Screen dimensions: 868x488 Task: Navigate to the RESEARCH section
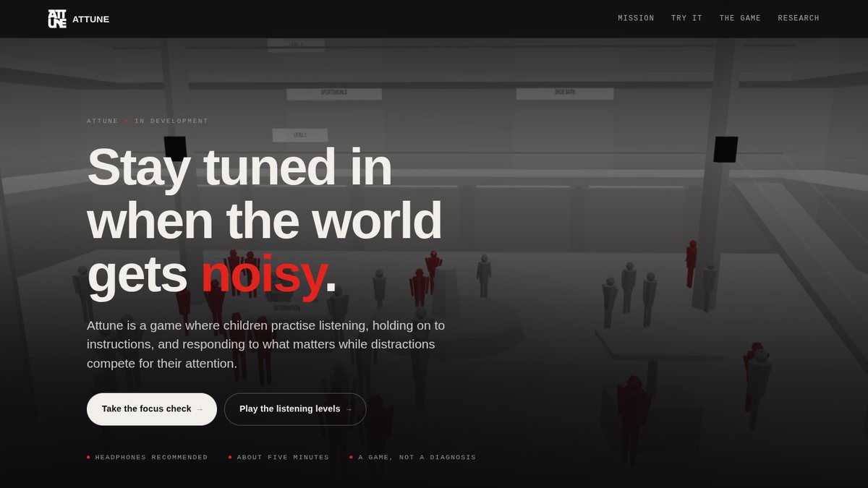coord(799,18)
